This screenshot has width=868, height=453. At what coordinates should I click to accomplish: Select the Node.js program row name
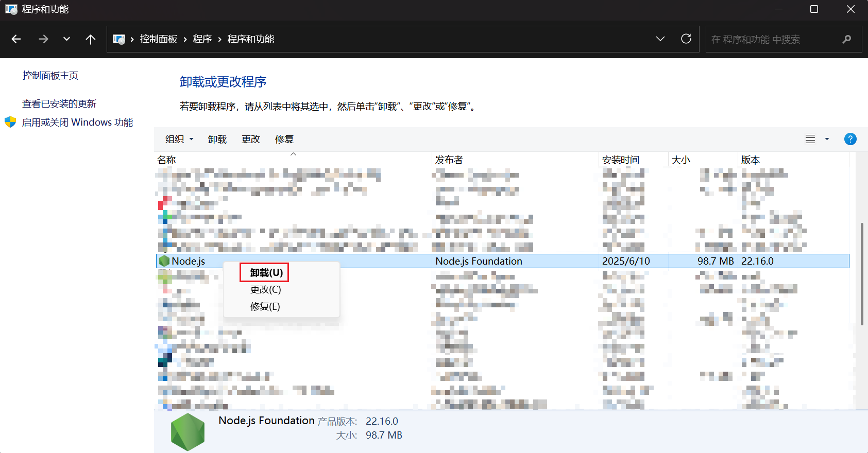(x=189, y=261)
